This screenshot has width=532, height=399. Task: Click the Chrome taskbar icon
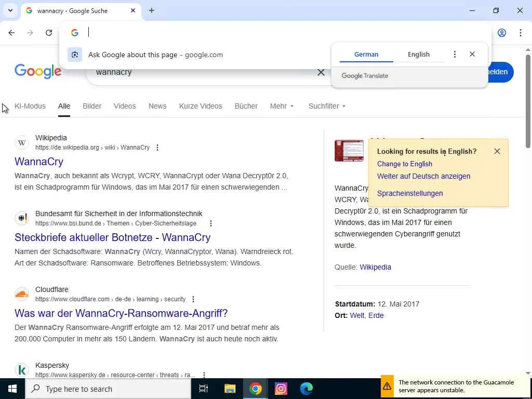pyautogui.click(x=255, y=389)
